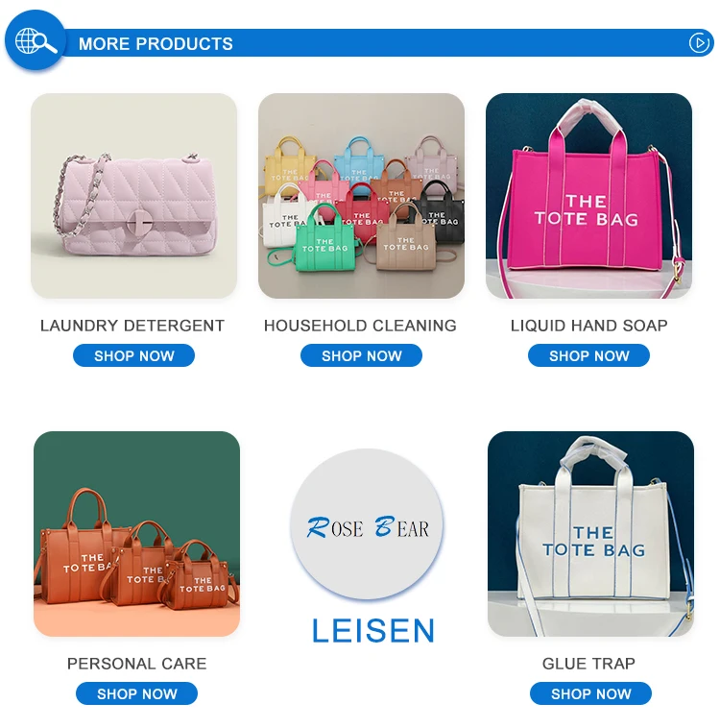Click the MORE PRODUCTS banner title
The width and height of the screenshot is (720, 728).
[156, 43]
